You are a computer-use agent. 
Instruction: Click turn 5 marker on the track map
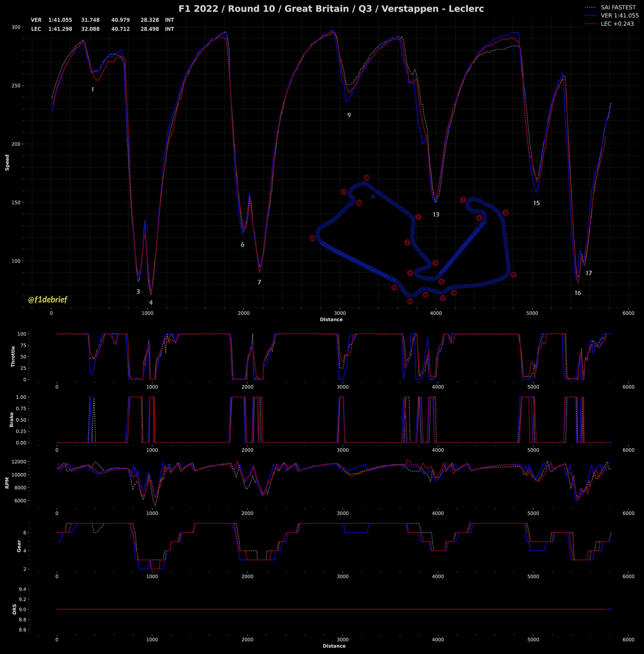pyautogui.click(x=441, y=282)
